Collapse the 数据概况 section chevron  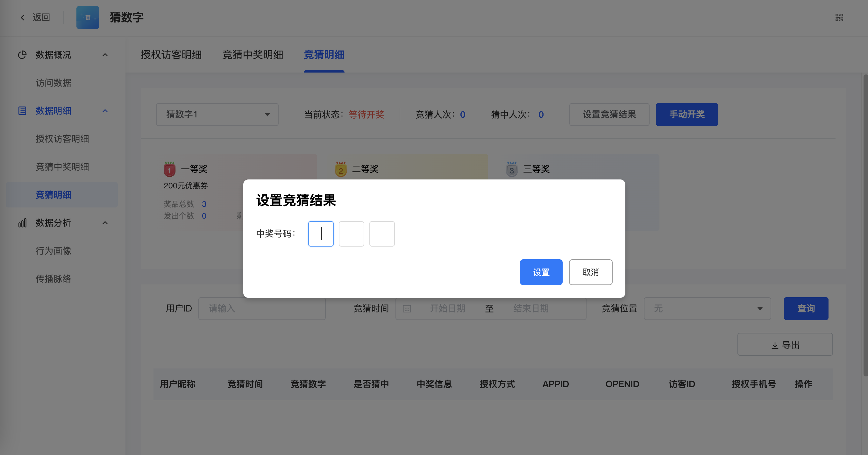(105, 55)
